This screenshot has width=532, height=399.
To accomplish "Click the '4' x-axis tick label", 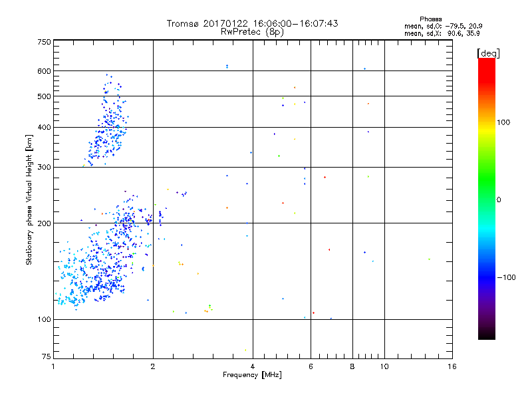I will click(253, 366).
